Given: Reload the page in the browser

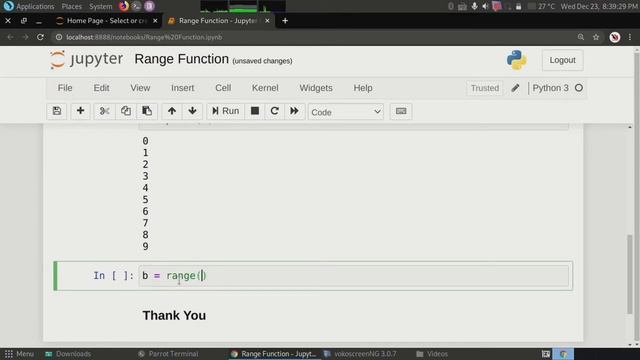Looking at the screenshot, I should tap(40, 37).
